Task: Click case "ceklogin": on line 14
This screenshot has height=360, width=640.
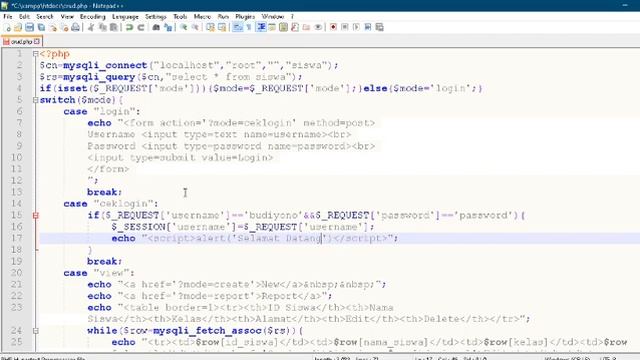Action: coord(111,204)
